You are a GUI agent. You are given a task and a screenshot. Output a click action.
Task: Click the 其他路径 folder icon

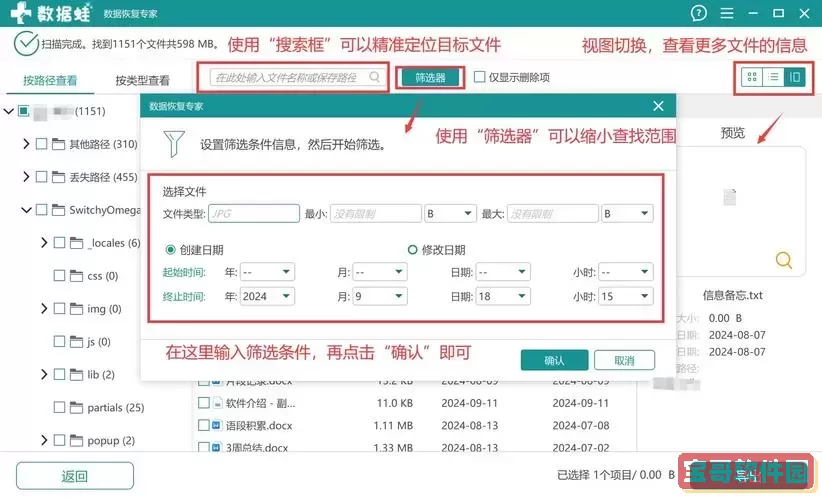58,144
